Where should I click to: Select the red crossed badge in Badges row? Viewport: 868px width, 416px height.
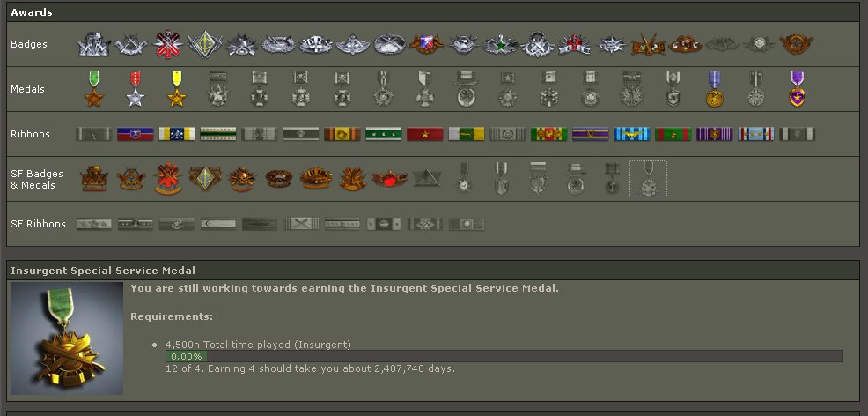coord(167,43)
